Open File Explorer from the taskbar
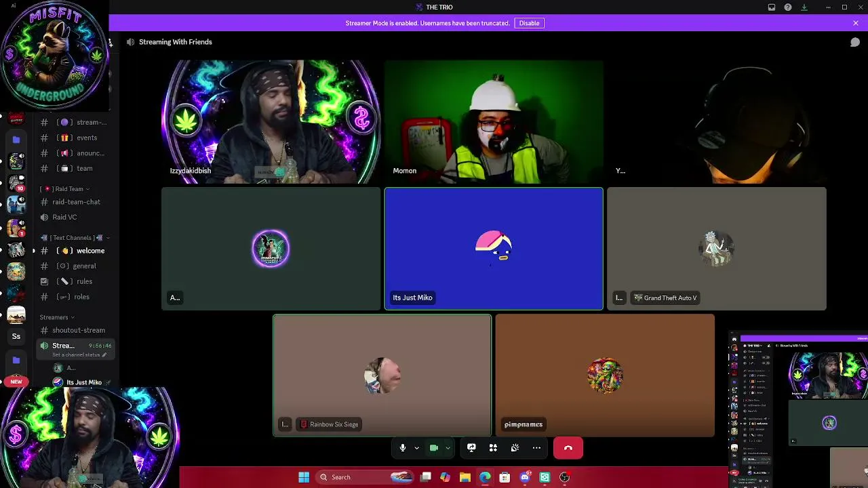 465,477
